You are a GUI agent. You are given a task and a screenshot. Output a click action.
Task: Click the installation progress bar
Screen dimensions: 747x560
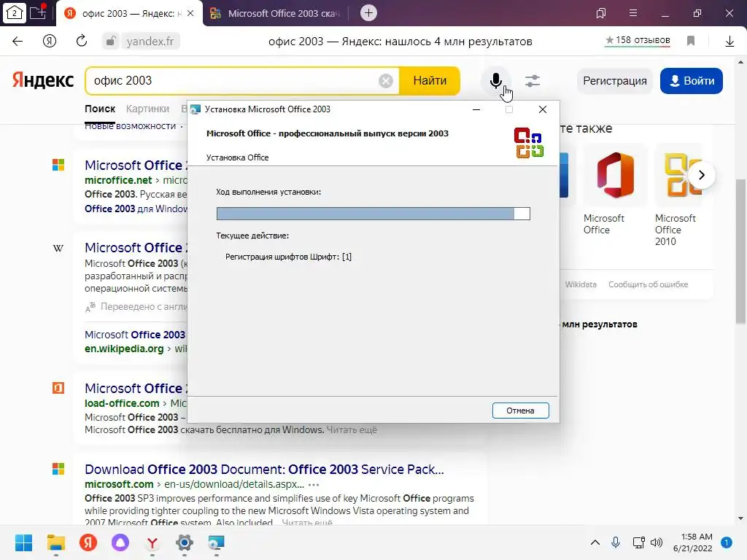pos(373,214)
